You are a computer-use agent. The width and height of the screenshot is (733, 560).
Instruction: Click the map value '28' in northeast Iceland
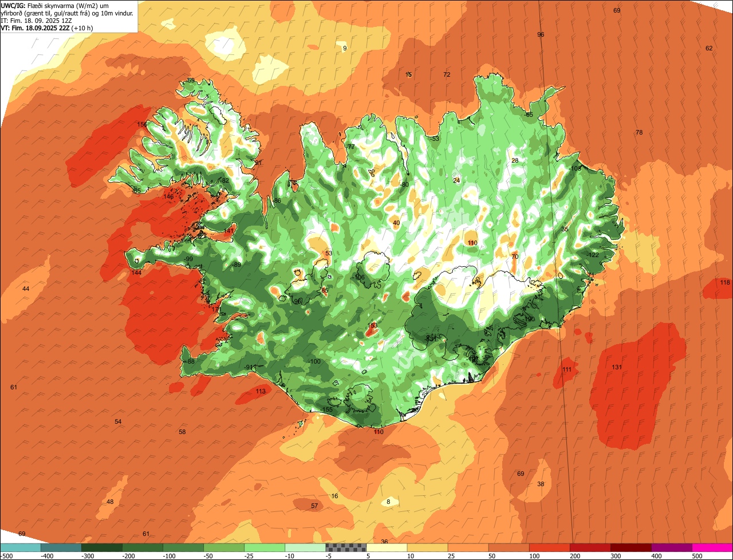tap(515, 161)
